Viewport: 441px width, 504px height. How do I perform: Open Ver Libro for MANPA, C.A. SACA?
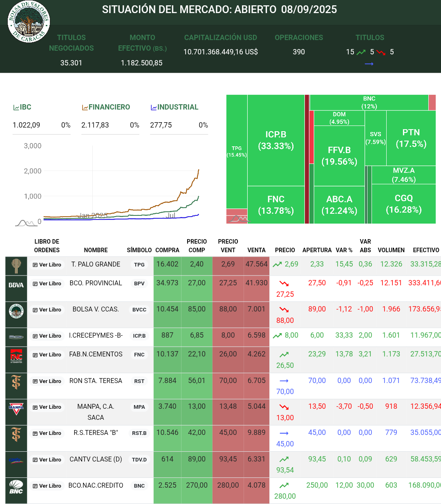[x=47, y=407]
